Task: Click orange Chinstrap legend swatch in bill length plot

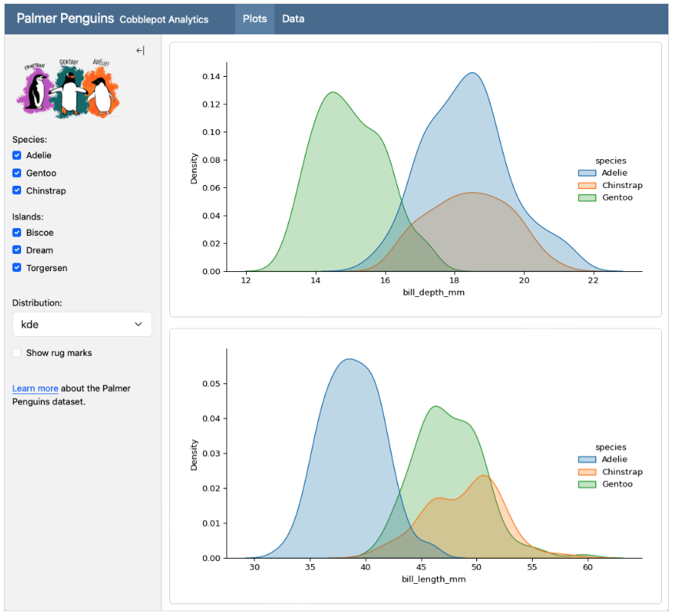Action: point(587,473)
